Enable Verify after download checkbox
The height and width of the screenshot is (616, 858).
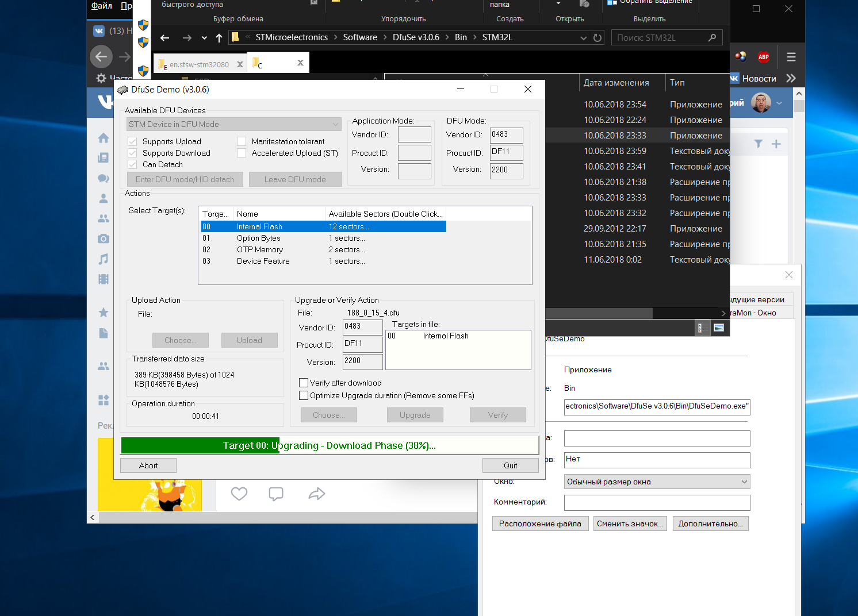pos(304,383)
